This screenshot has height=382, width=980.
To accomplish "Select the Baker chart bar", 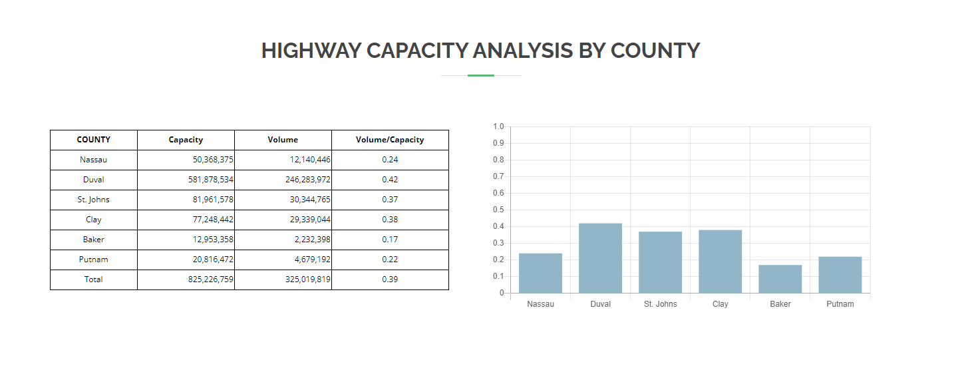I will click(780, 279).
